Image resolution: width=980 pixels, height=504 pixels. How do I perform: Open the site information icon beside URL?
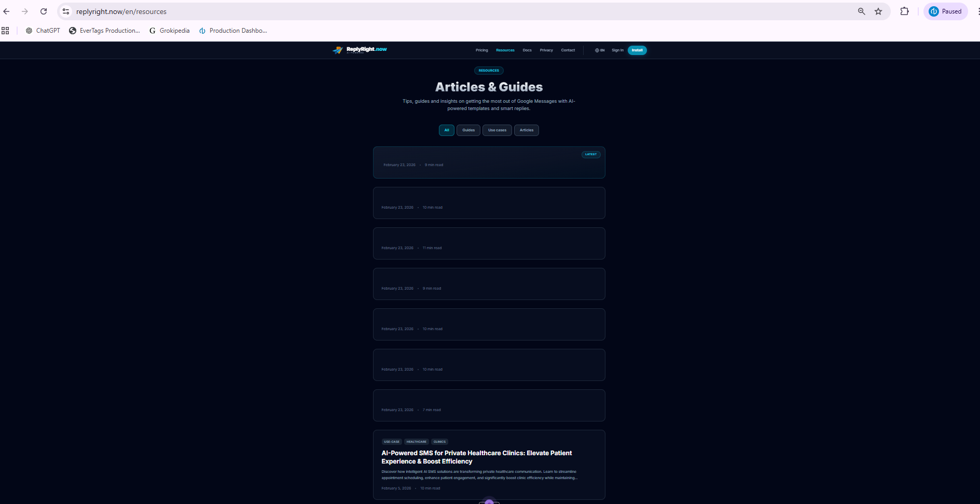coord(66,11)
